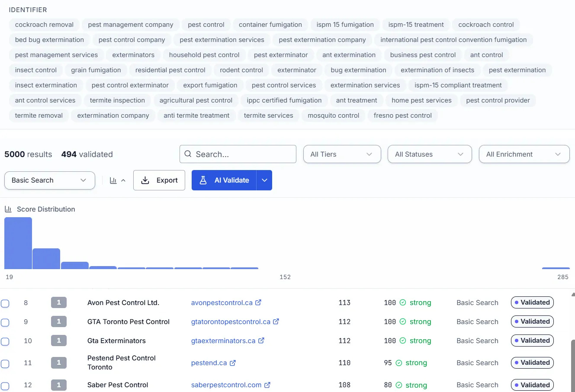Tick the checkbox beside Saber Pest Control
The image size is (575, 392).
5,385
